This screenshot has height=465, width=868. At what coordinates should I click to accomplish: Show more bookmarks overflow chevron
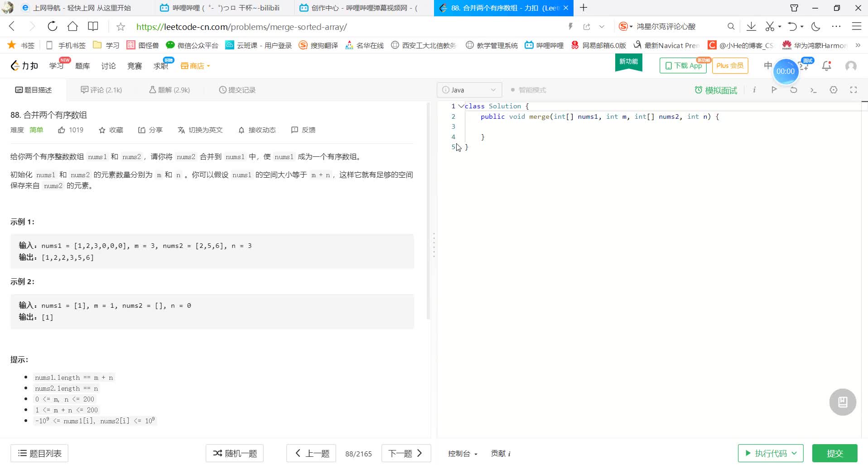tap(858, 45)
